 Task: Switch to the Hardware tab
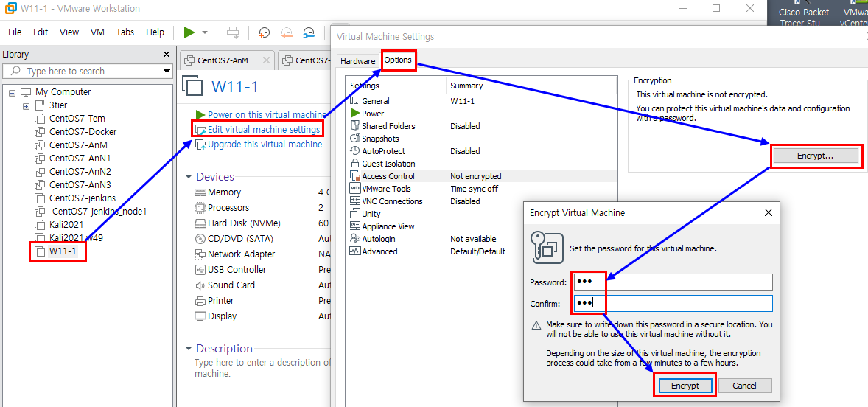tap(357, 61)
